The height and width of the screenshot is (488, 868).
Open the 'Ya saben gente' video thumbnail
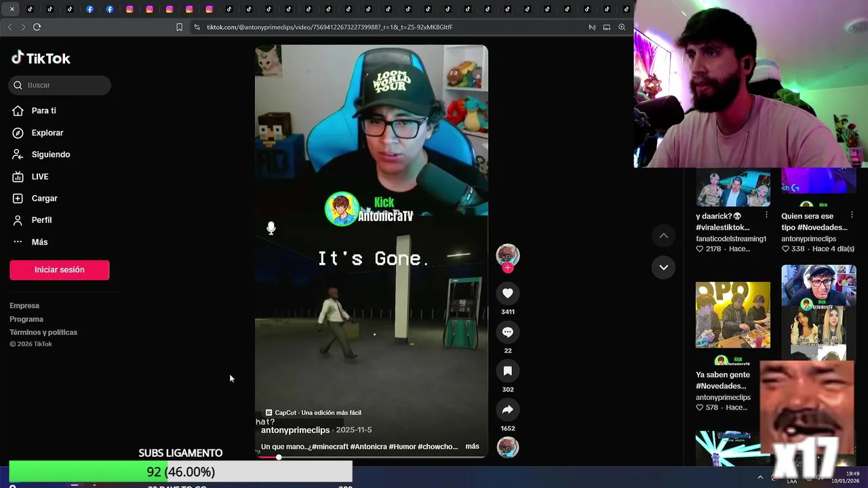[x=733, y=315]
